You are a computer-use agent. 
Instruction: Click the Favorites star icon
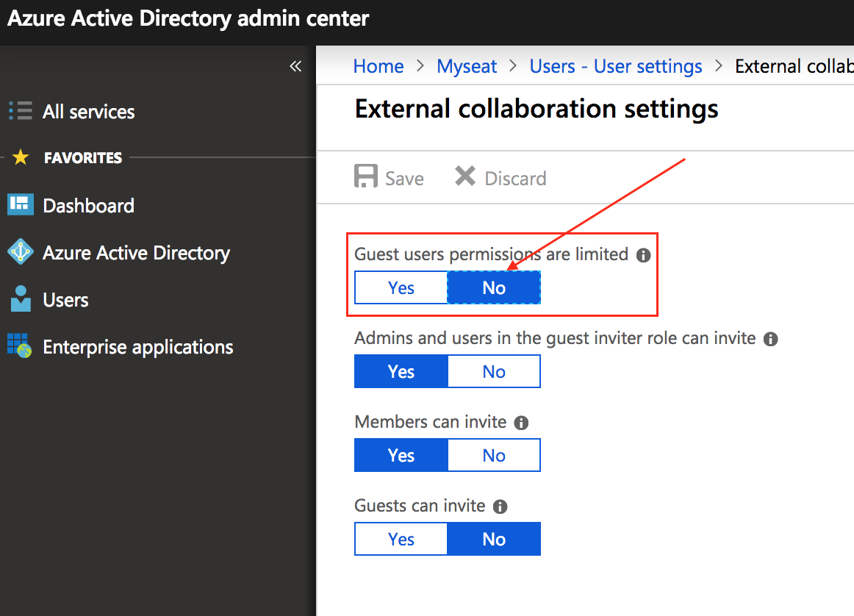(21, 157)
